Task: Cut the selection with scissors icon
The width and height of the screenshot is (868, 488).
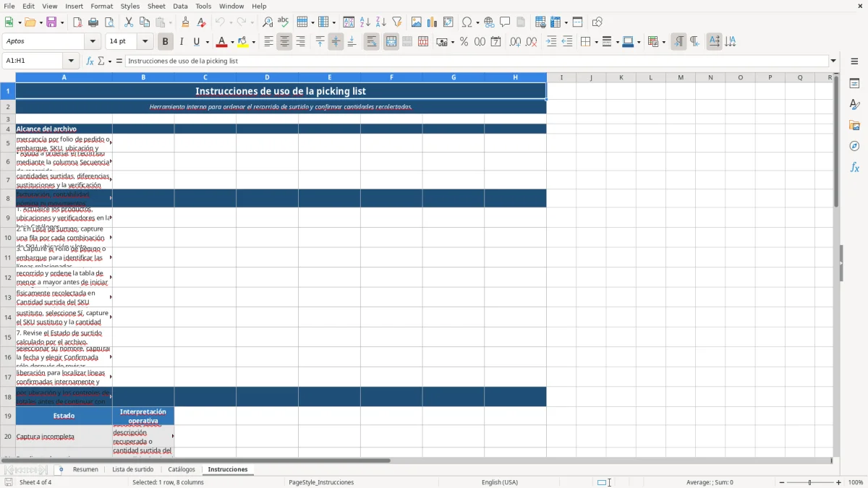Action: coord(129,22)
